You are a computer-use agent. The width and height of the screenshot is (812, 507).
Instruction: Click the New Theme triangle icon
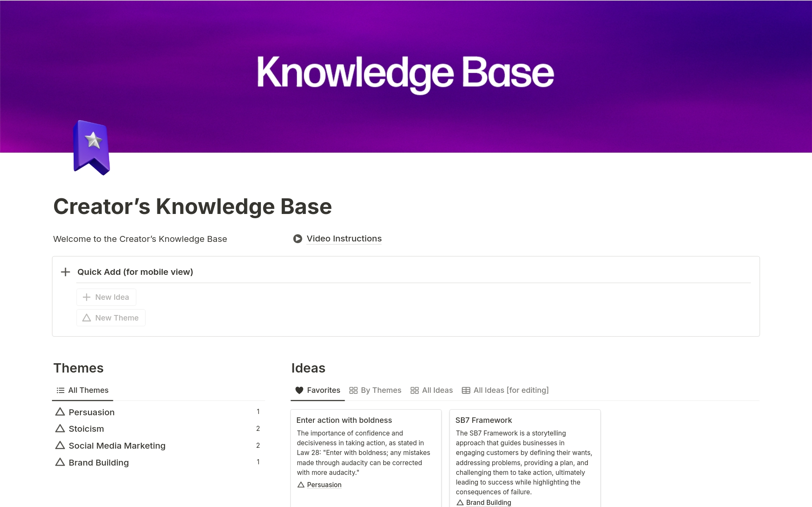tap(86, 318)
